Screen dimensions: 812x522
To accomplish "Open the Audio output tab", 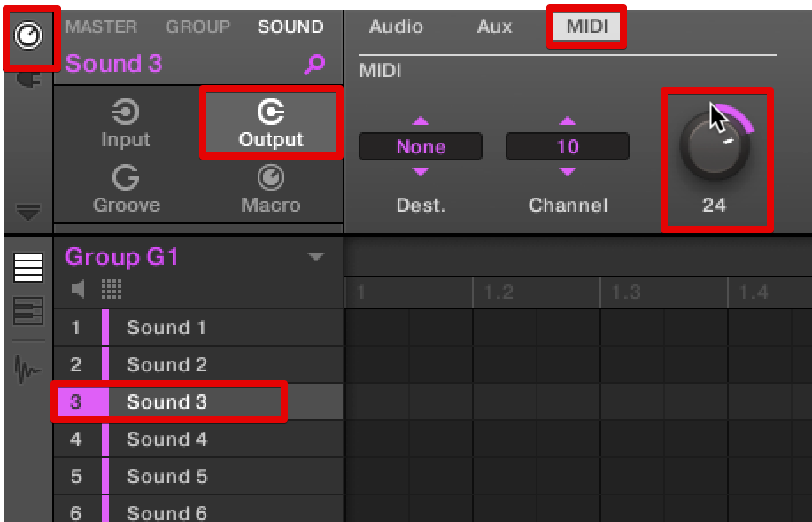I will point(396,27).
